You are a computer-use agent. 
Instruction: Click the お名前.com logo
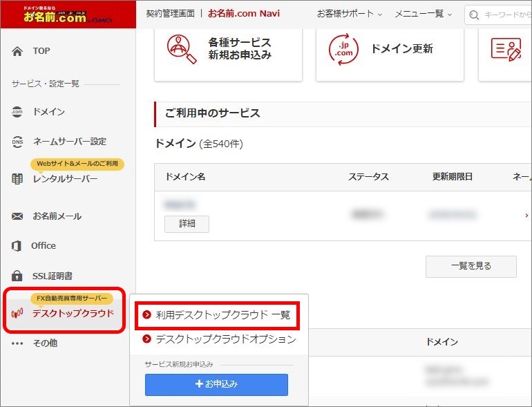click(67, 15)
